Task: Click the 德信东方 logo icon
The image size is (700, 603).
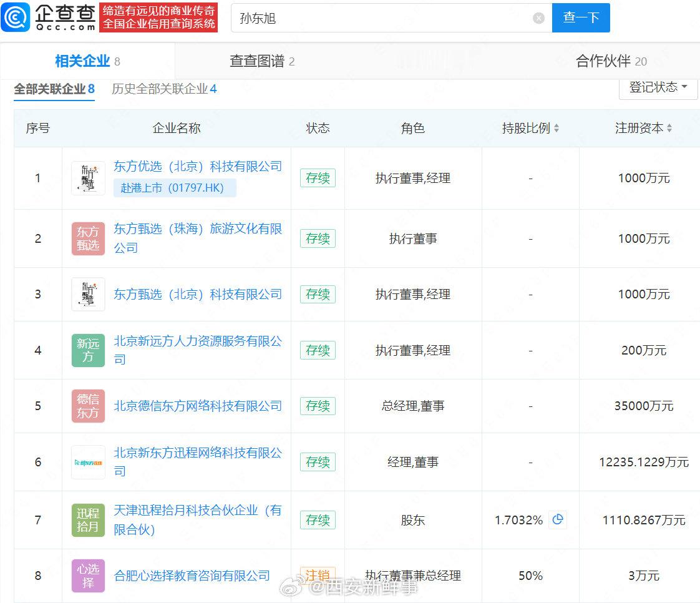Action: [x=88, y=406]
